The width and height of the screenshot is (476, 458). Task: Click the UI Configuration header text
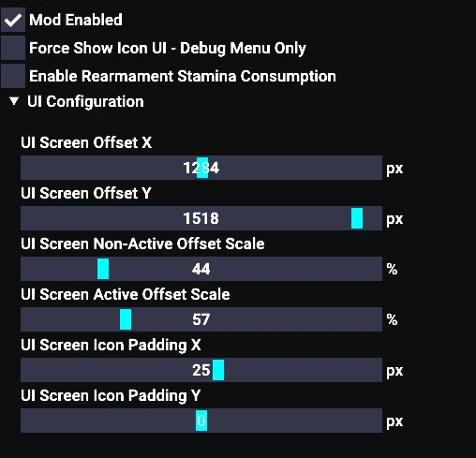point(85,101)
